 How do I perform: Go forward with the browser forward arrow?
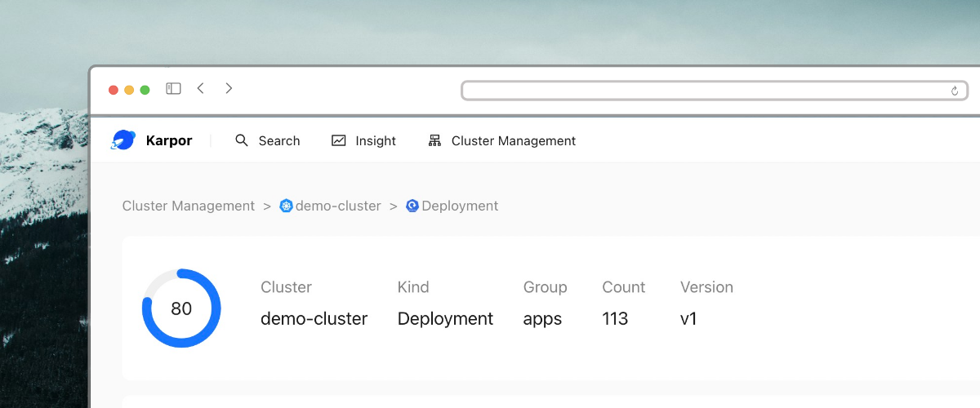229,89
